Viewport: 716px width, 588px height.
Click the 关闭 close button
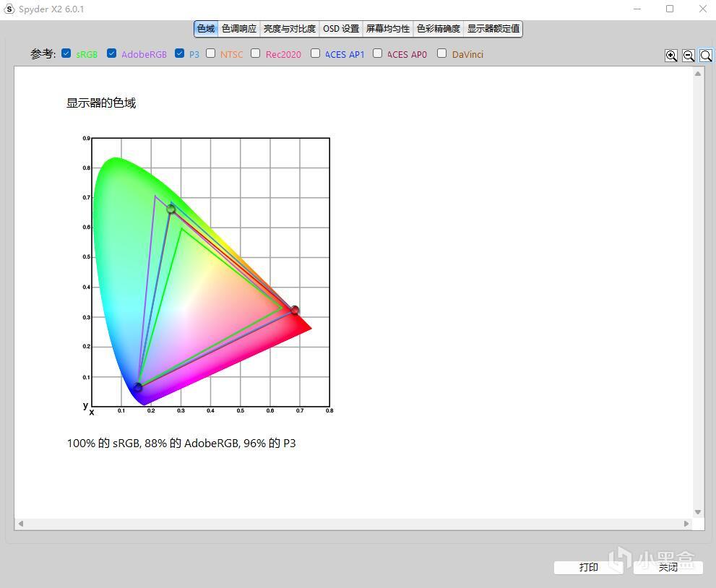coord(668,568)
